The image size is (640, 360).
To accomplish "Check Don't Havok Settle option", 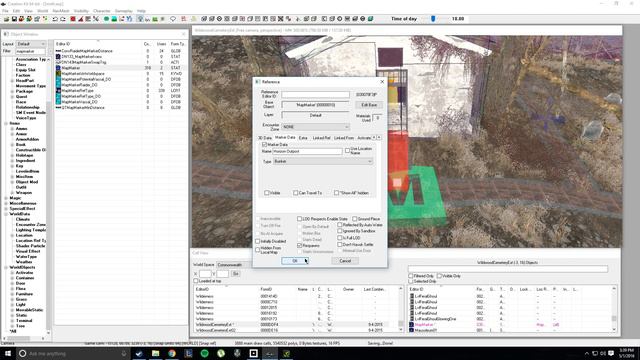I will pos(340,244).
